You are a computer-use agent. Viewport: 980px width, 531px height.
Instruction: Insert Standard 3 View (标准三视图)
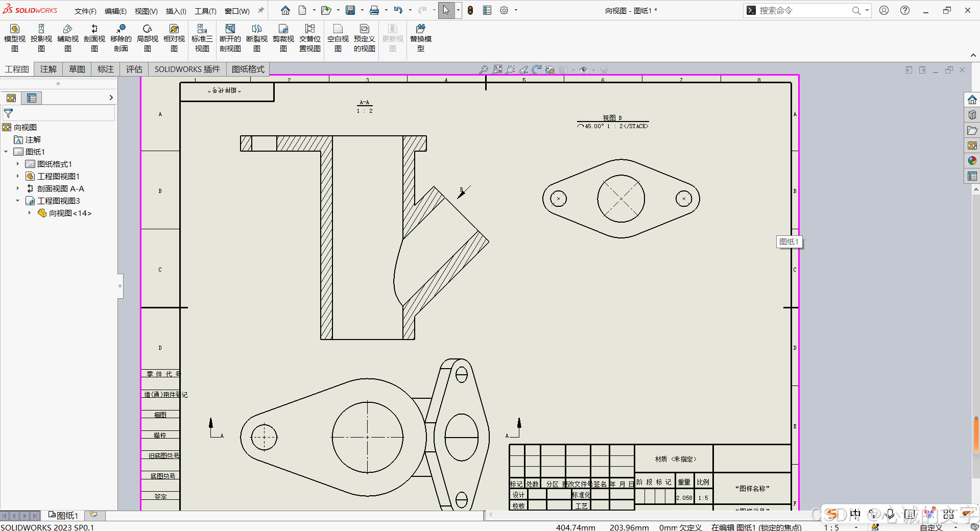click(x=202, y=38)
